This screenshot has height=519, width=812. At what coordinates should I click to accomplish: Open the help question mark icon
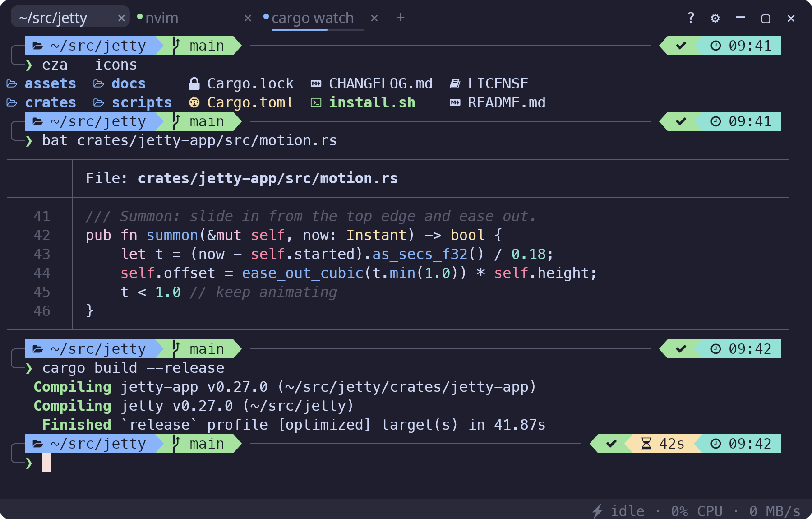tap(691, 18)
